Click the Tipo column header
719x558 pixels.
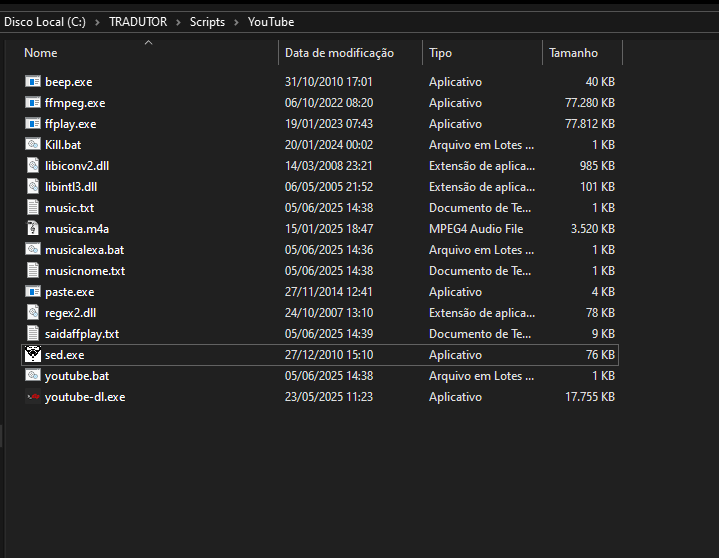pyautogui.click(x=441, y=53)
